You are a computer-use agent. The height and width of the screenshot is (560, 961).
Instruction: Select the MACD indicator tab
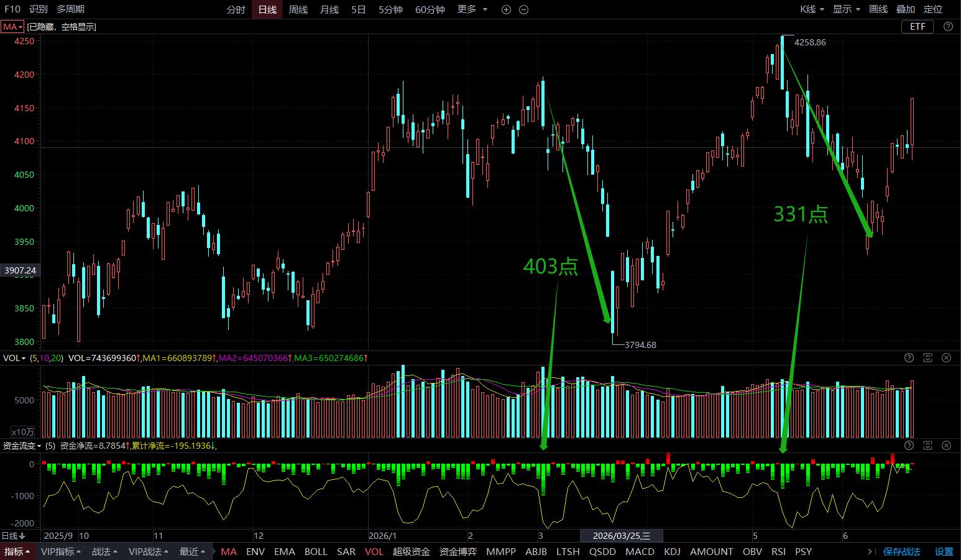[x=640, y=551]
